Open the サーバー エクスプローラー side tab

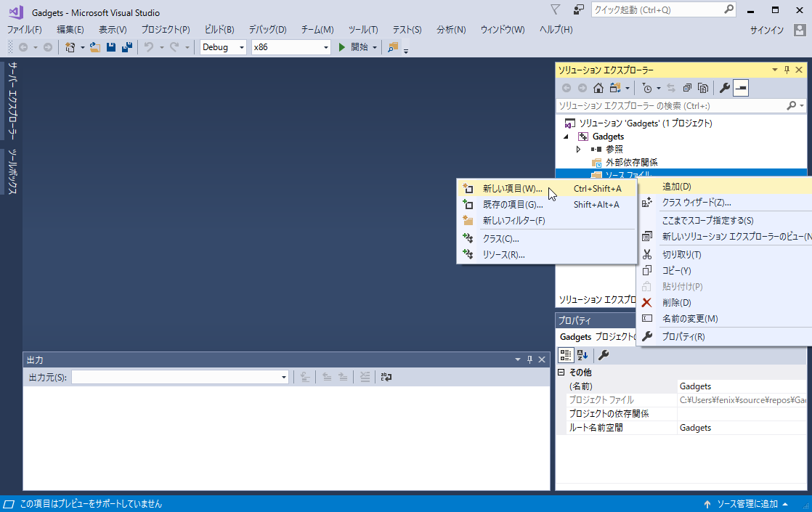click(12, 100)
